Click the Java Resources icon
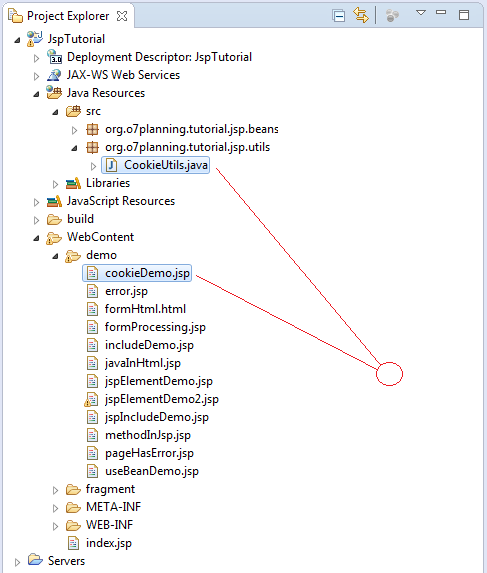The image size is (487, 573). click(54, 93)
